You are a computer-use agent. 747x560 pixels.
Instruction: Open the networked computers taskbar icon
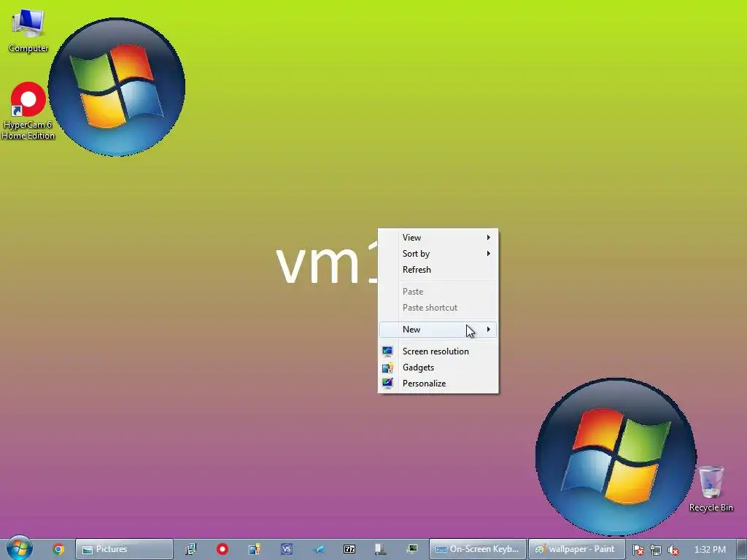tap(191, 549)
